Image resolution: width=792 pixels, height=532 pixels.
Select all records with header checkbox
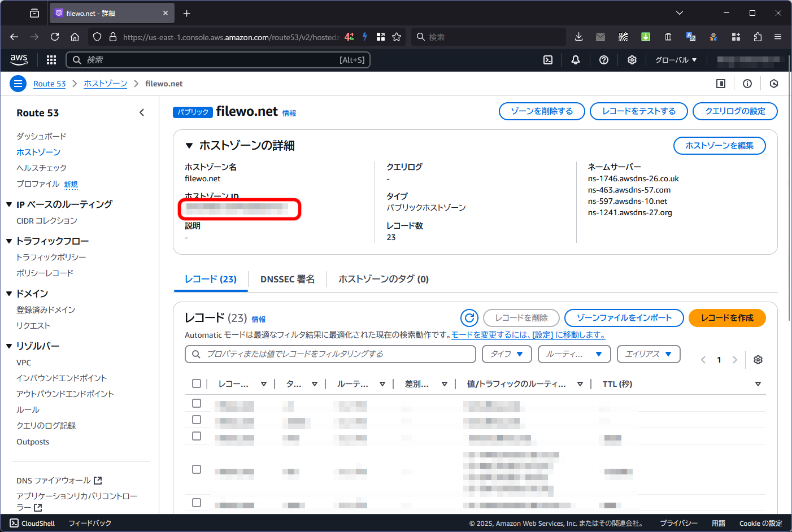197,383
